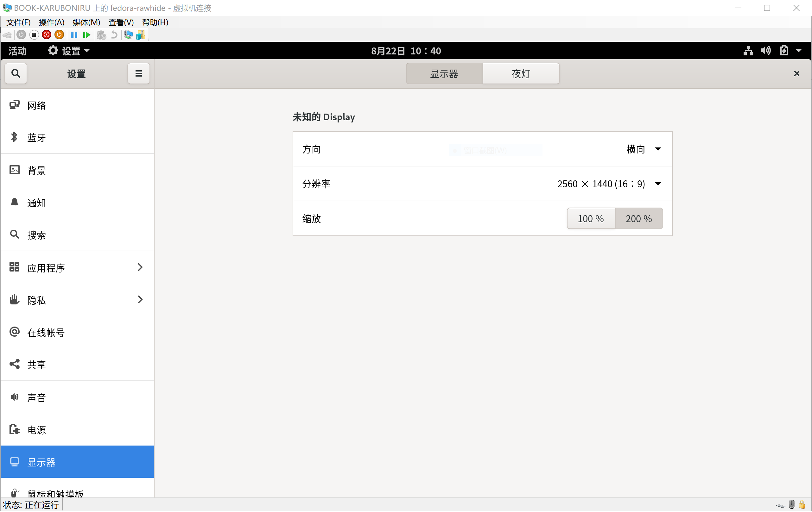Click the green Reset play icon

[86, 35]
